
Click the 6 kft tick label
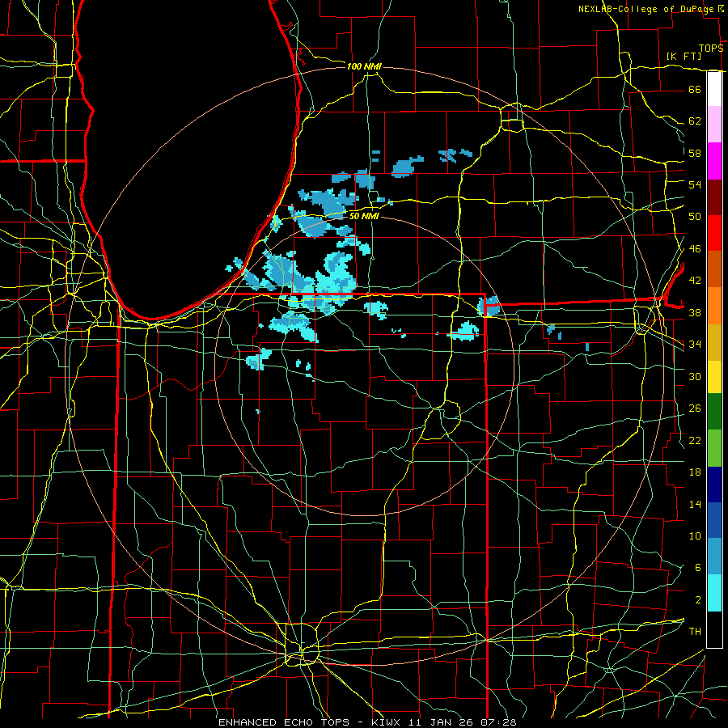[x=697, y=568]
